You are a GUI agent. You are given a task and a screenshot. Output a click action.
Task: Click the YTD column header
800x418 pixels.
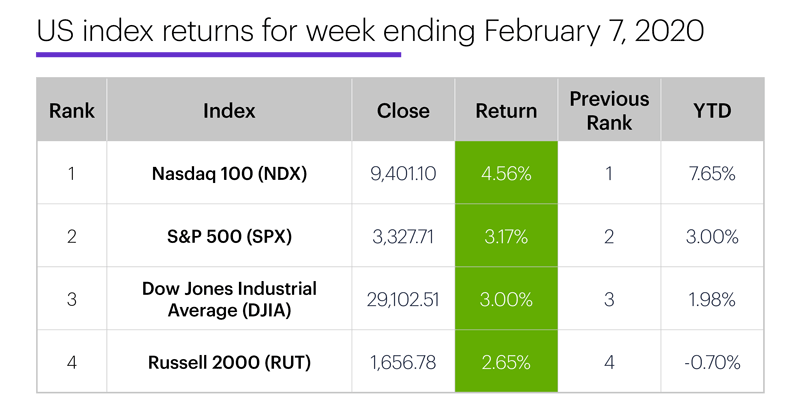(x=711, y=111)
